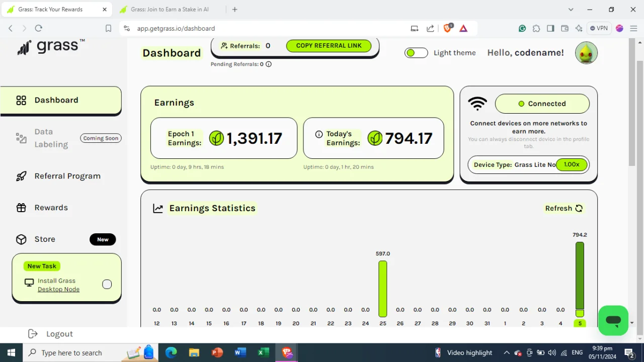Click the New badge beside Store
The height and width of the screenshot is (362, 644).
pyautogui.click(x=103, y=239)
